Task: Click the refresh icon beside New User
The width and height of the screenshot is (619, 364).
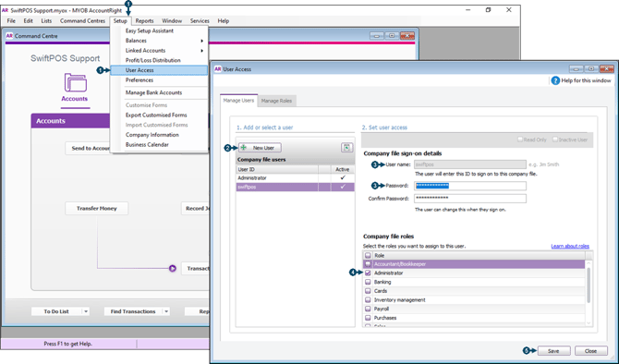Action: [x=346, y=148]
